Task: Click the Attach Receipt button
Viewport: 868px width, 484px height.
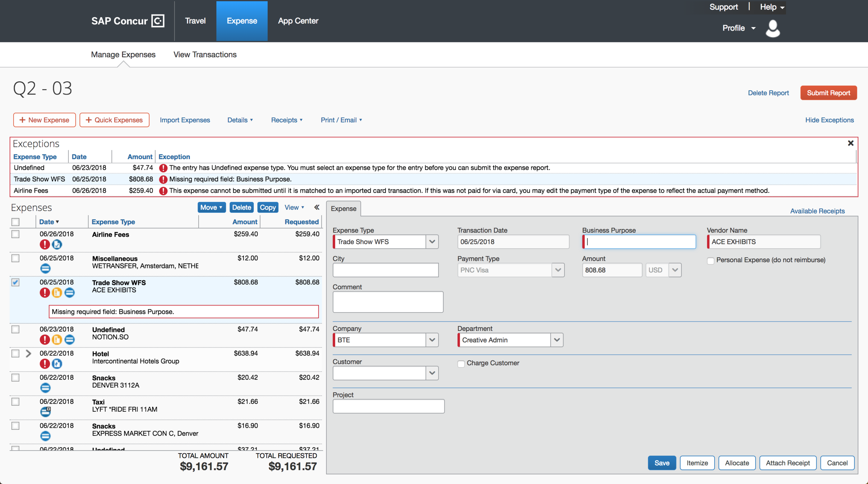Action: click(788, 463)
